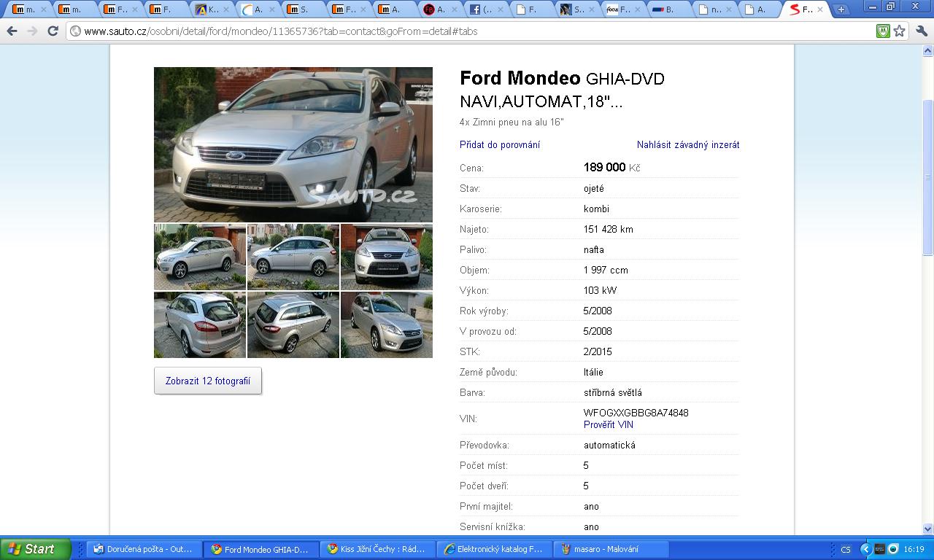934x560 pixels.
Task: Click the 'Prověřit VIN' link
Action: coord(608,424)
